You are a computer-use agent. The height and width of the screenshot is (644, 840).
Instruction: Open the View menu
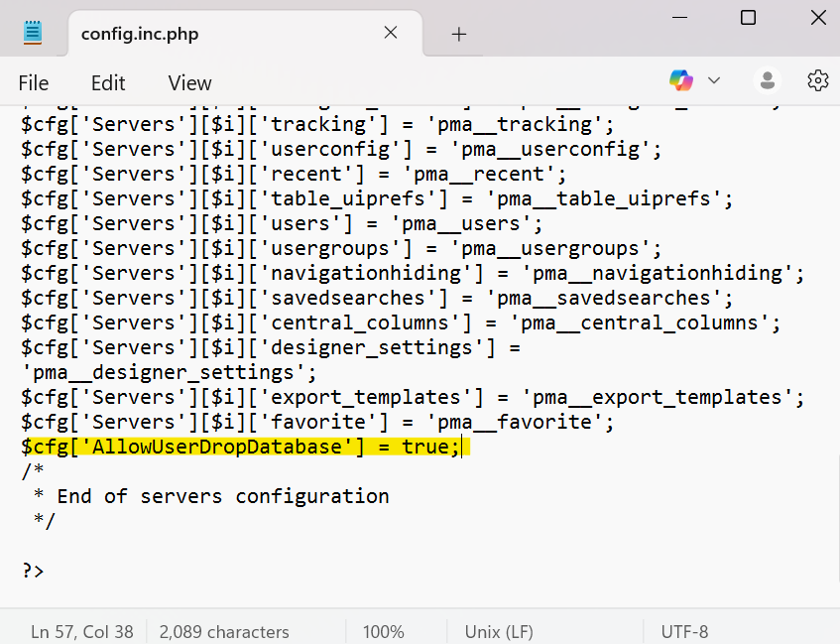click(x=189, y=83)
